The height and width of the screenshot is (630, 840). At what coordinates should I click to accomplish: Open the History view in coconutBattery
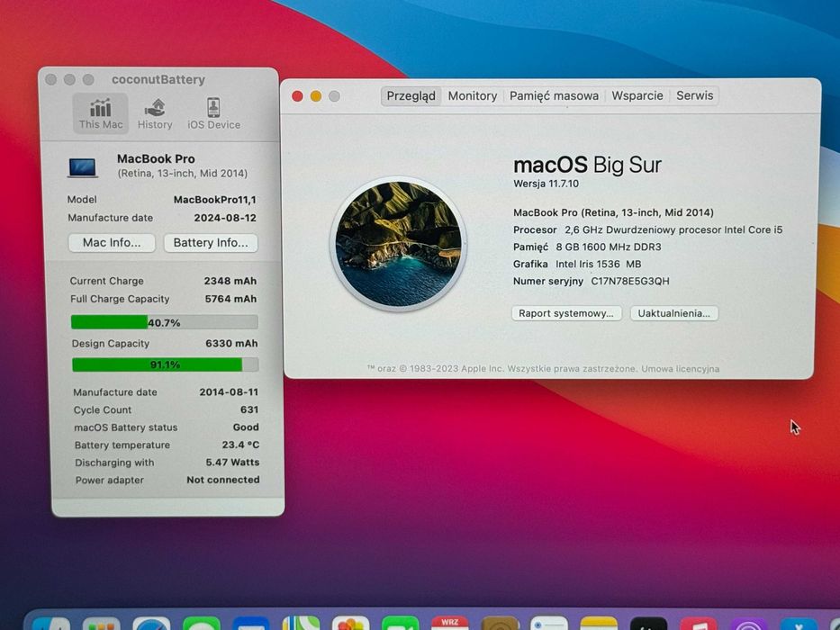click(155, 113)
